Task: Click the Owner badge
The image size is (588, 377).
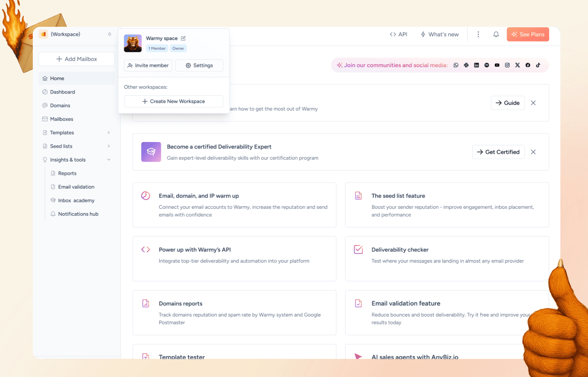Action: point(178,48)
